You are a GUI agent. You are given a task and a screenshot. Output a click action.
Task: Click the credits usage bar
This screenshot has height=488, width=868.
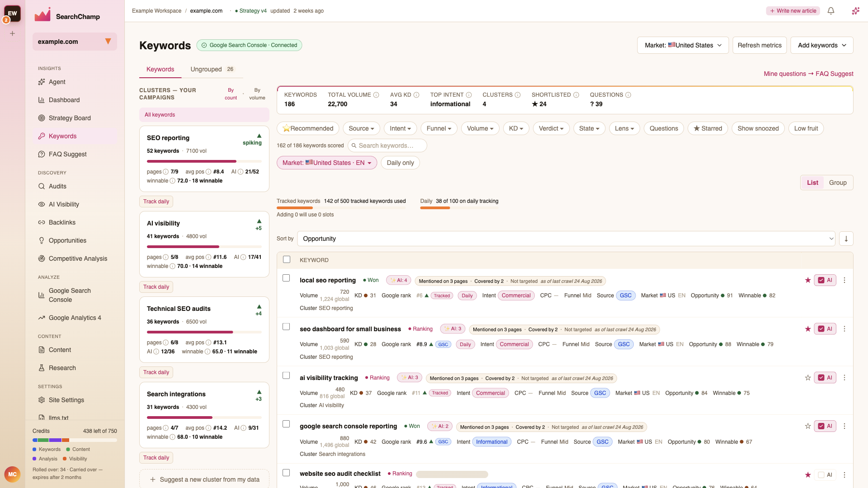[x=75, y=440]
